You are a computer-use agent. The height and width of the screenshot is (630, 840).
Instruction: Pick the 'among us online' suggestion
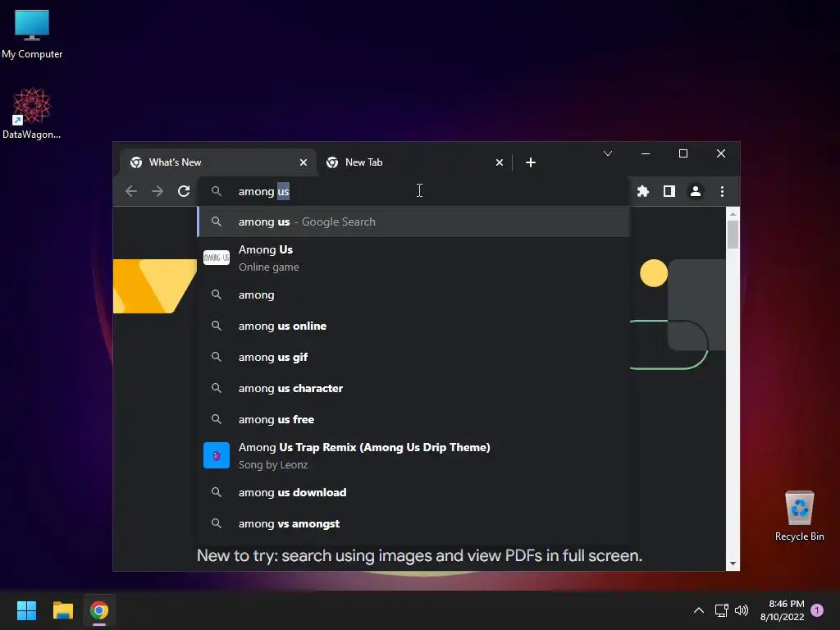pos(414,326)
